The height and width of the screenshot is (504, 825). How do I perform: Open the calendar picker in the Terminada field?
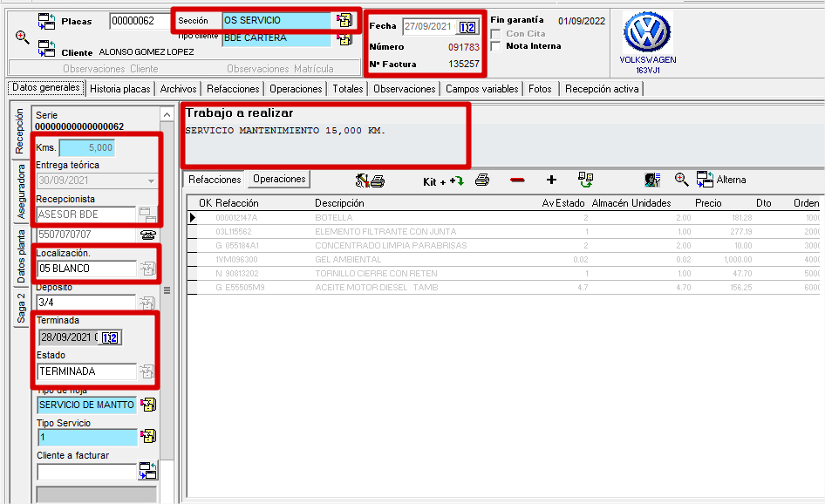pyautogui.click(x=110, y=337)
